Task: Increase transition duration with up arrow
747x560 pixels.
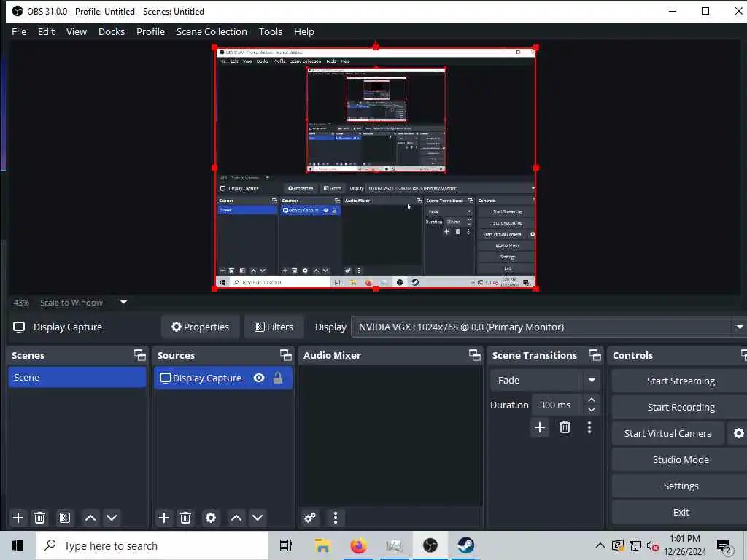Action: pyautogui.click(x=591, y=400)
